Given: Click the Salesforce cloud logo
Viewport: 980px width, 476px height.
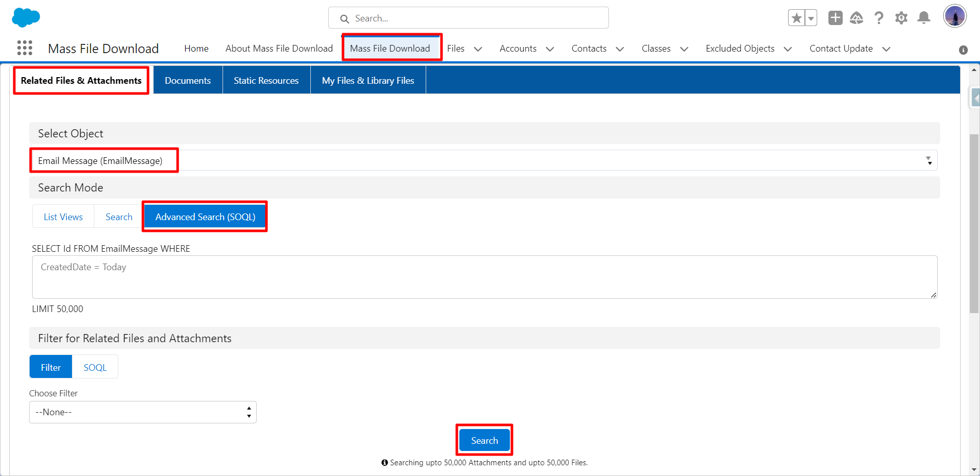Looking at the screenshot, I should [x=26, y=18].
